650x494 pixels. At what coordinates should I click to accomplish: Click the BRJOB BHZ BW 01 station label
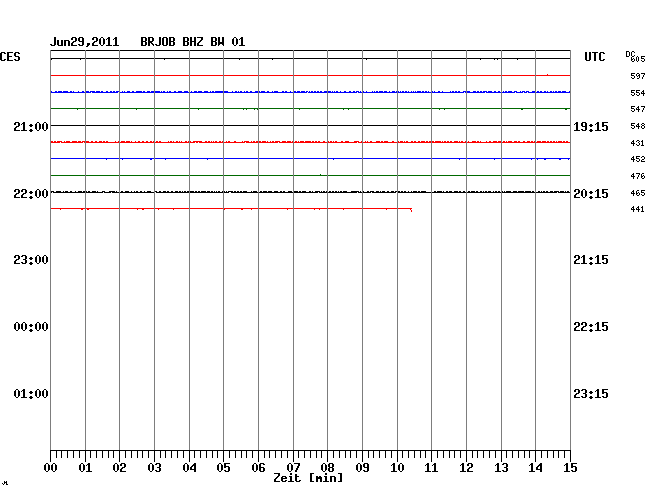193,42
